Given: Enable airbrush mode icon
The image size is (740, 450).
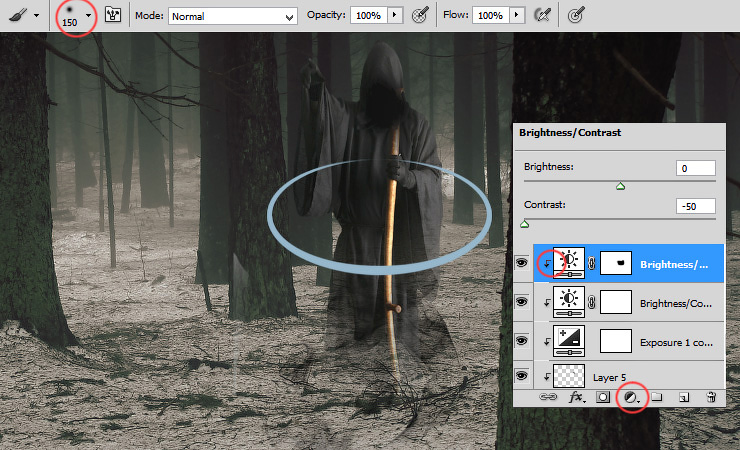Looking at the screenshot, I should pos(543,15).
